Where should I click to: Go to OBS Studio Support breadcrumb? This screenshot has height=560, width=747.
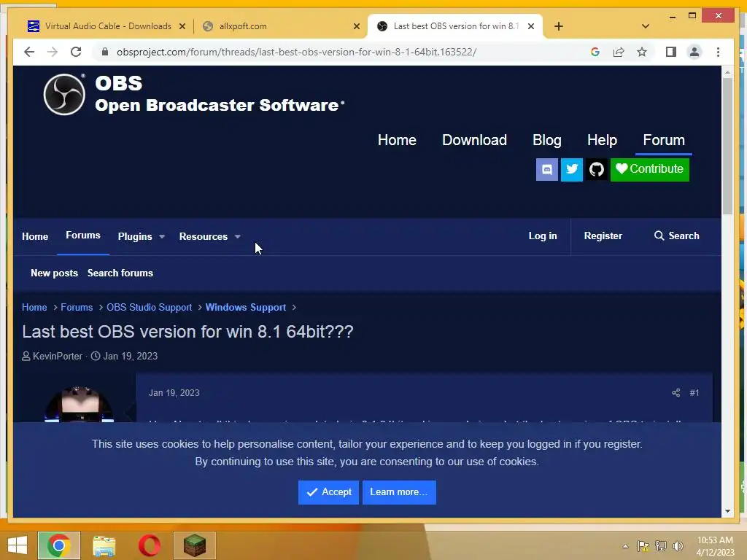(x=149, y=308)
